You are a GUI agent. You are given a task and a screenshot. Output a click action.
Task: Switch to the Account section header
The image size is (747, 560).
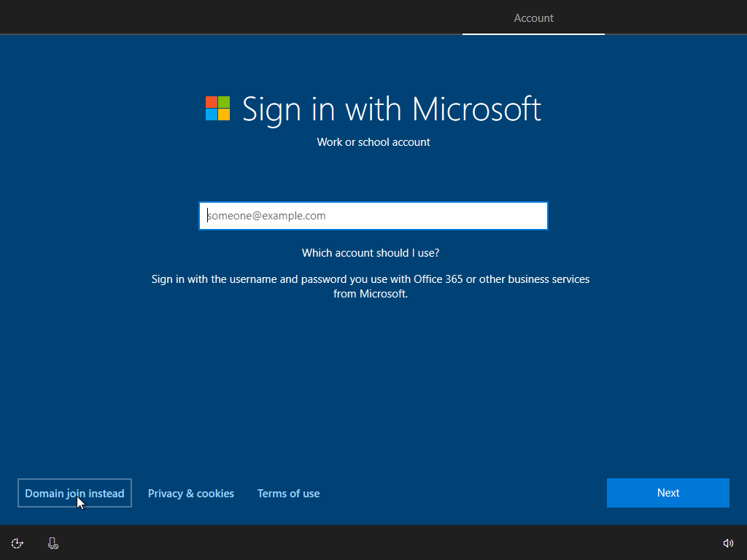[x=533, y=17]
